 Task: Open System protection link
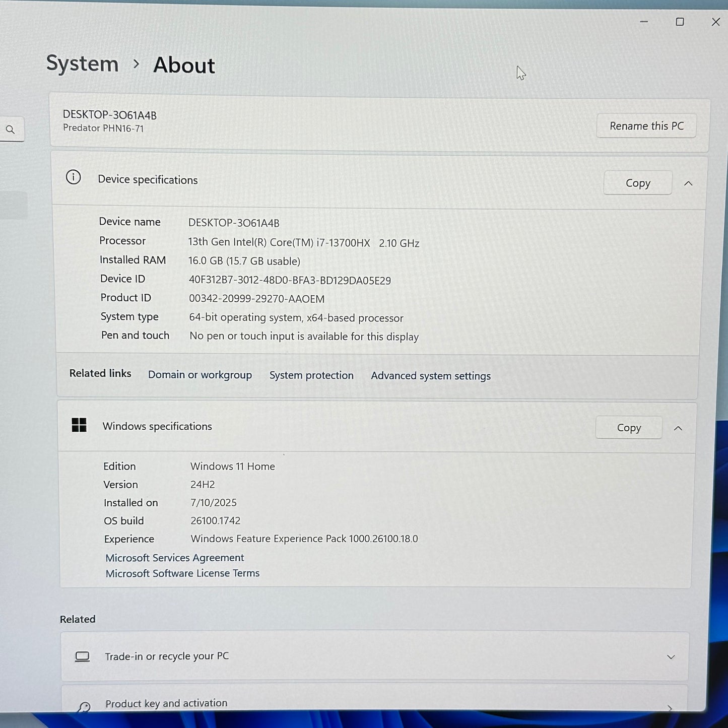[x=311, y=375]
